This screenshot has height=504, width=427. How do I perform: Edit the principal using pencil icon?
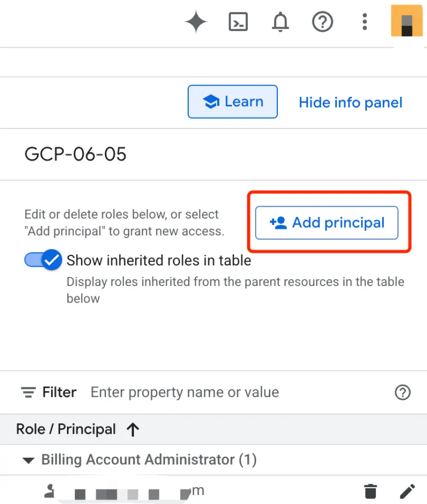coord(407,491)
